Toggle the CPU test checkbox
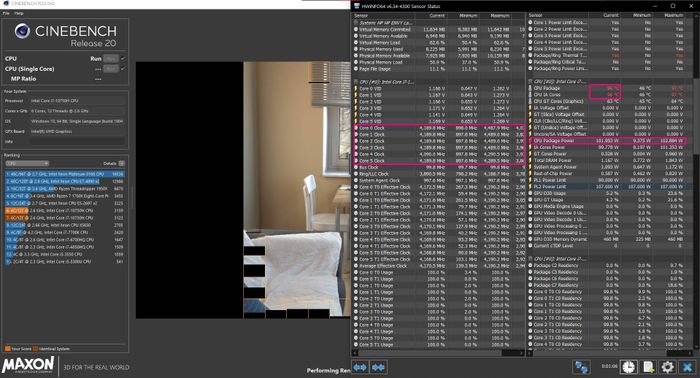The width and height of the screenshot is (700, 378). 123,58
